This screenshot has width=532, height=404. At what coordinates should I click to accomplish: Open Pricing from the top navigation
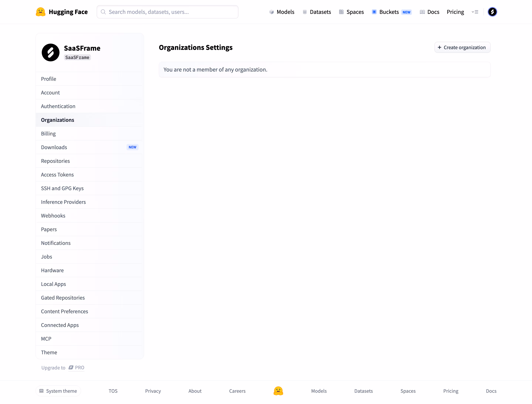click(455, 12)
